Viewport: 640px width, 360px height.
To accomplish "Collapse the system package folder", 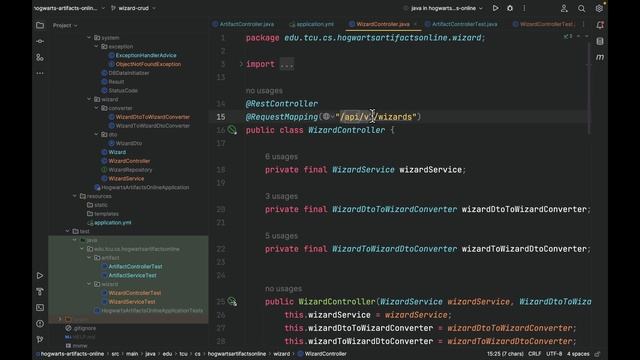I will point(89,38).
